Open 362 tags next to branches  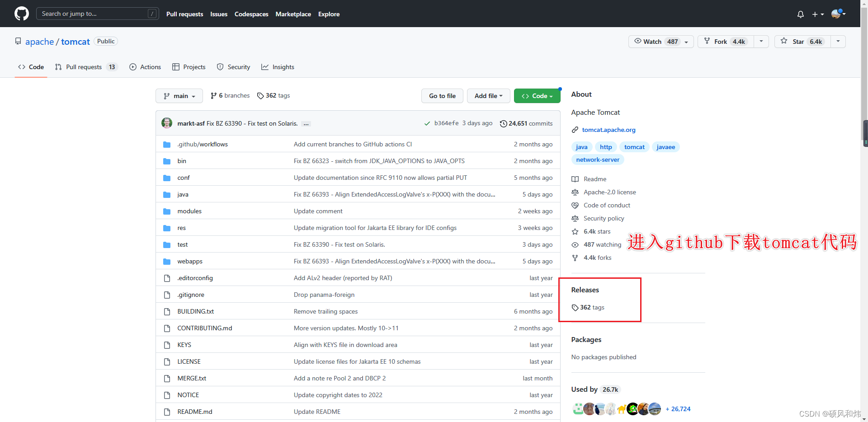coord(274,96)
